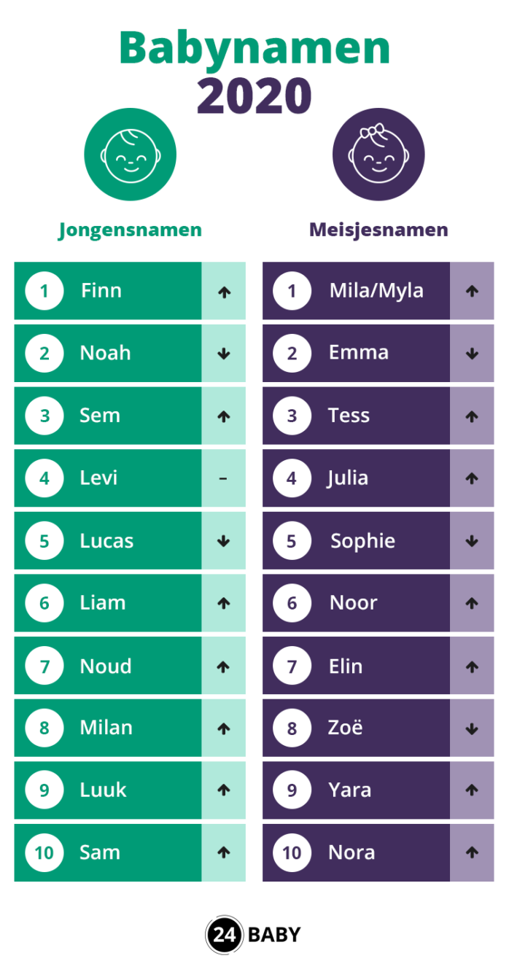Click the down arrow next to Noah
The height and width of the screenshot is (980, 509).
point(224,354)
